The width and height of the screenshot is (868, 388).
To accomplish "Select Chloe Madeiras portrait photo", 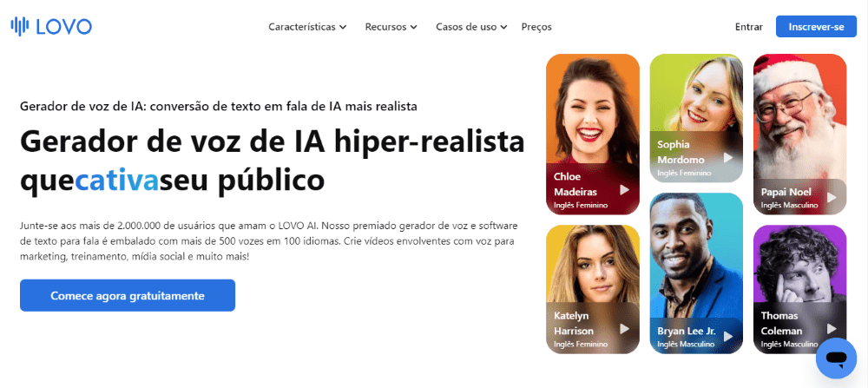I will pyautogui.click(x=592, y=111).
